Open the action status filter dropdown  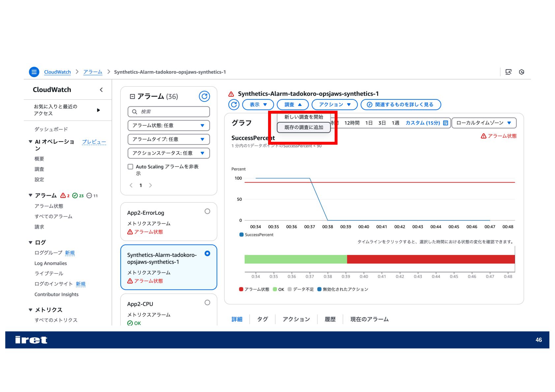pos(169,153)
